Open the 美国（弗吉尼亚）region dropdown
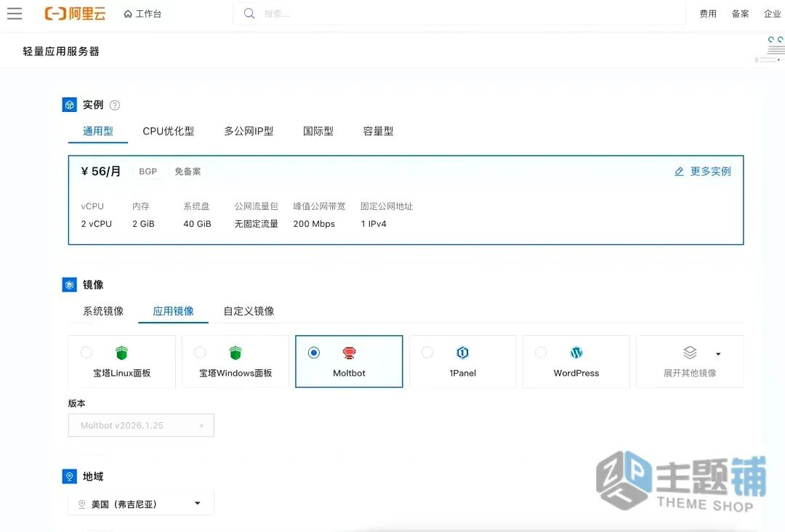This screenshot has height=532, width=785. [141, 504]
